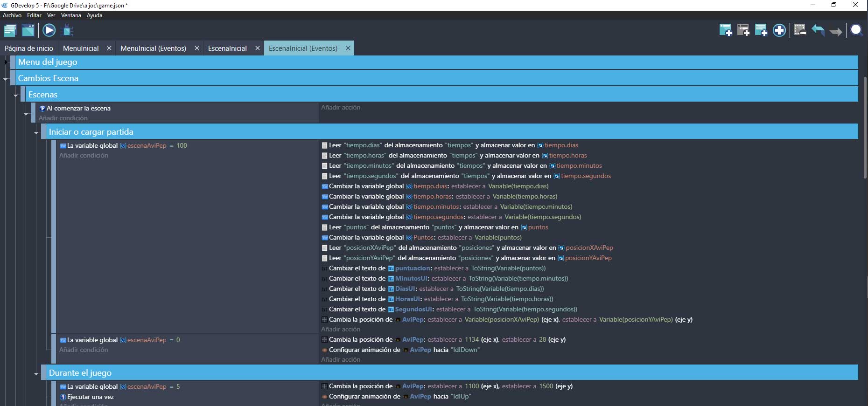Add a new empty event

point(726,31)
